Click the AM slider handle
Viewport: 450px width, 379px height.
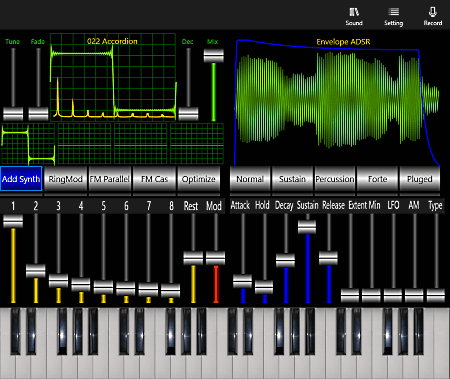click(x=414, y=296)
